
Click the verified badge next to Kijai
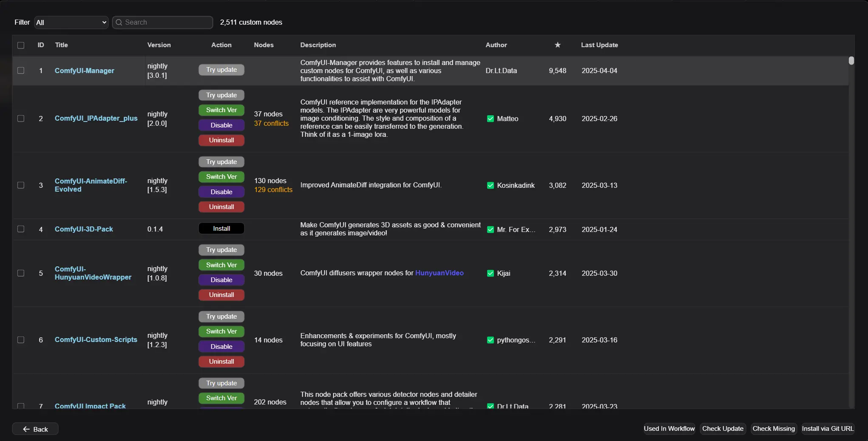tap(490, 274)
